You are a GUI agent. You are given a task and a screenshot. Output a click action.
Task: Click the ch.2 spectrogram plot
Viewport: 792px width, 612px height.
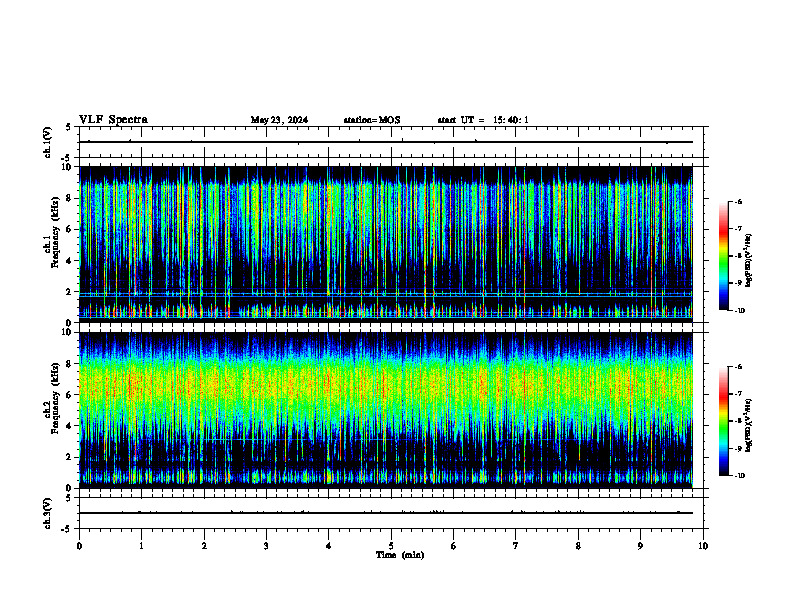[386, 410]
